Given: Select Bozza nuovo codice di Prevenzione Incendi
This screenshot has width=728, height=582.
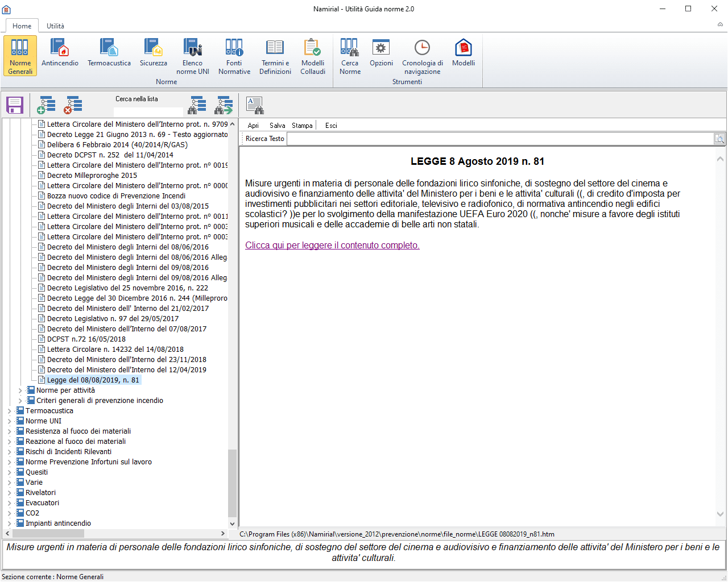Looking at the screenshot, I should 116,196.
